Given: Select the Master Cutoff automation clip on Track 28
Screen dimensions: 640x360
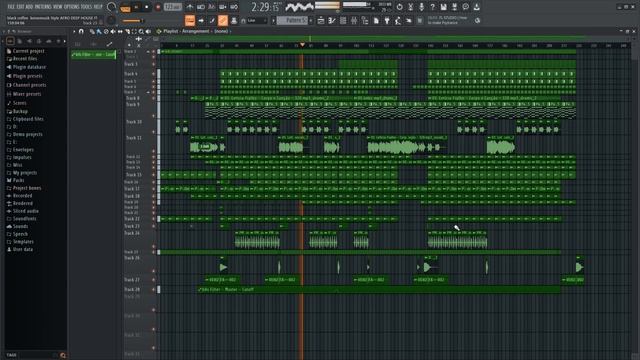Looking at the screenshot, I should coord(379,289).
